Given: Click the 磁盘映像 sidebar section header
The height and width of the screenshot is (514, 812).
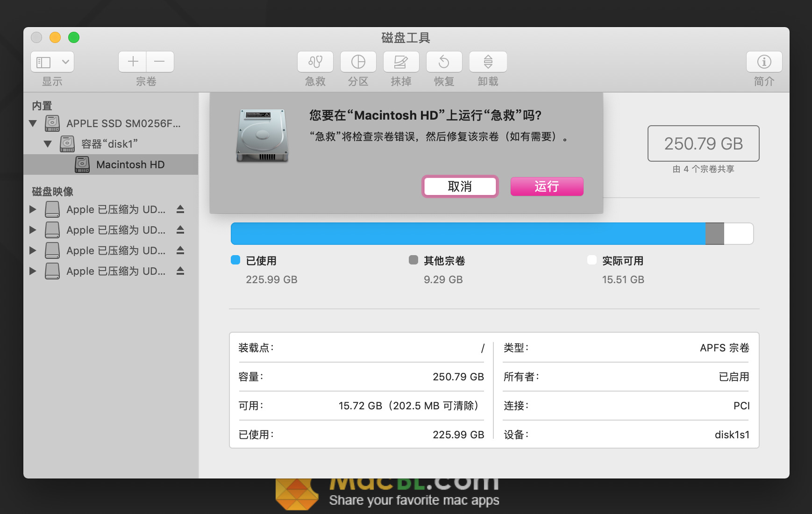Looking at the screenshot, I should (x=52, y=192).
